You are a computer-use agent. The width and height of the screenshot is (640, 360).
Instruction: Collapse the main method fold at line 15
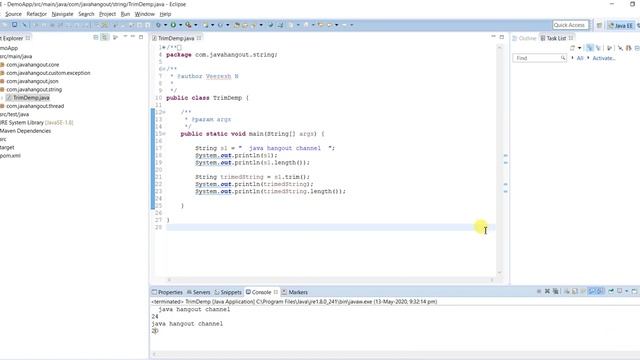pyautogui.click(x=164, y=134)
